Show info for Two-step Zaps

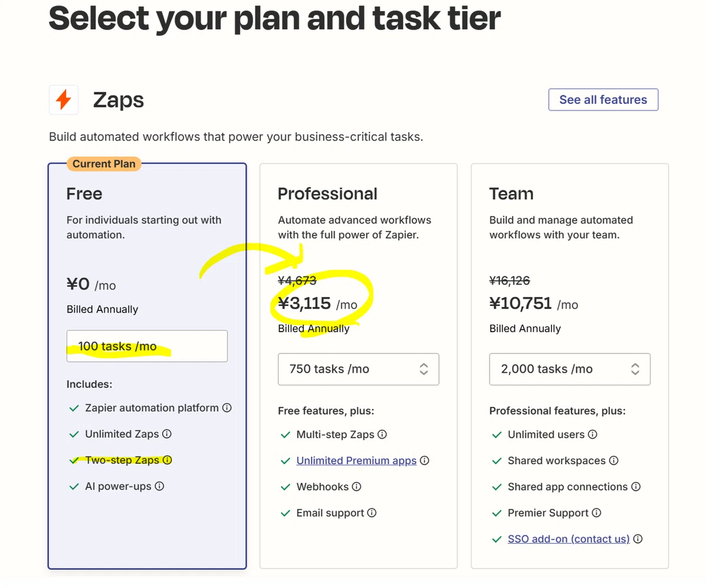point(167,460)
